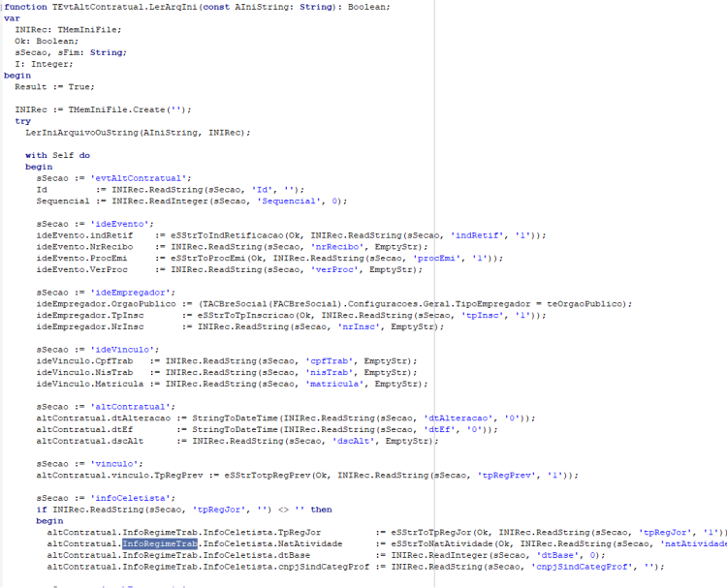Click the string literal 'tpRegPrev'
The width and height of the screenshot is (727, 588).
pyautogui.click(x=506, y=476)
